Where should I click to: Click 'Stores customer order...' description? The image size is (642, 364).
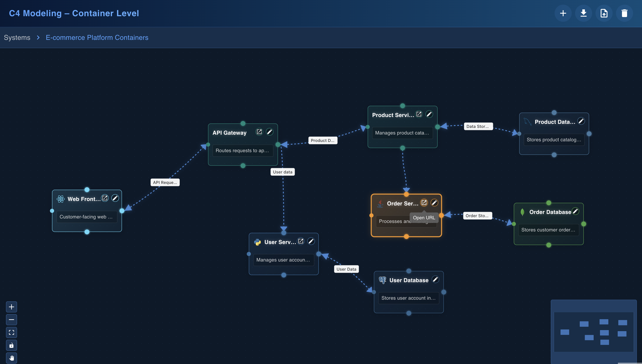coord(549,230)
